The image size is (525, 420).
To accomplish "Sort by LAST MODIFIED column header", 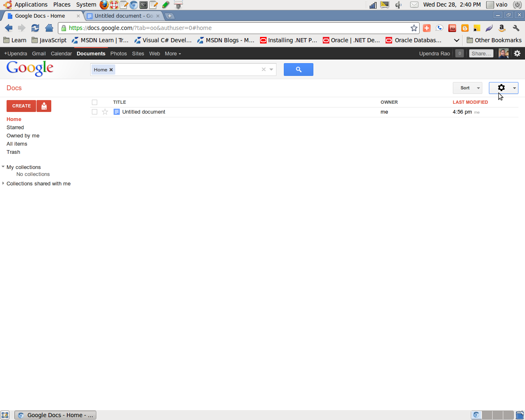I will point(470,102).
